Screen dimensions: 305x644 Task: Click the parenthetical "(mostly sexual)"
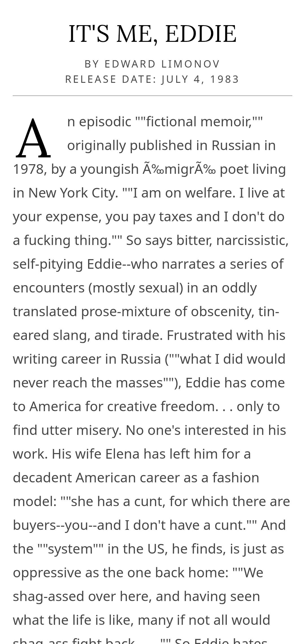136,288
